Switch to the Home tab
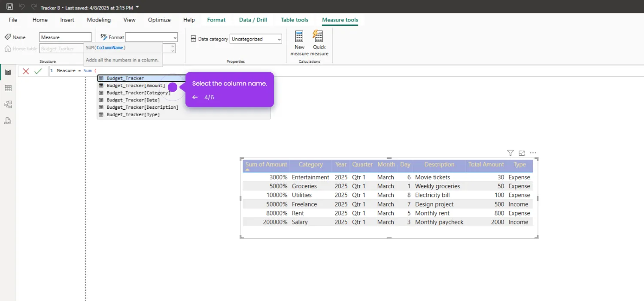This screenshot has height=301, width=644. [40, 20]
